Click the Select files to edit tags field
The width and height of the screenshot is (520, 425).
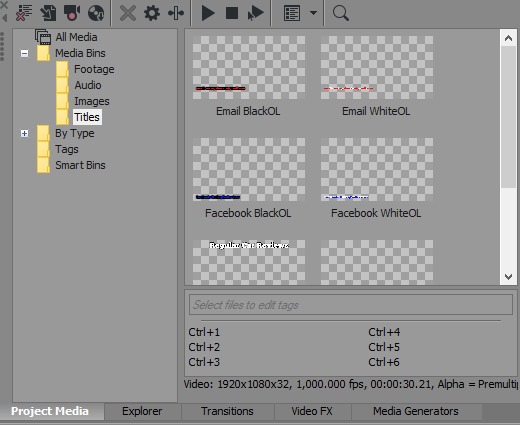tap(351, 305)
